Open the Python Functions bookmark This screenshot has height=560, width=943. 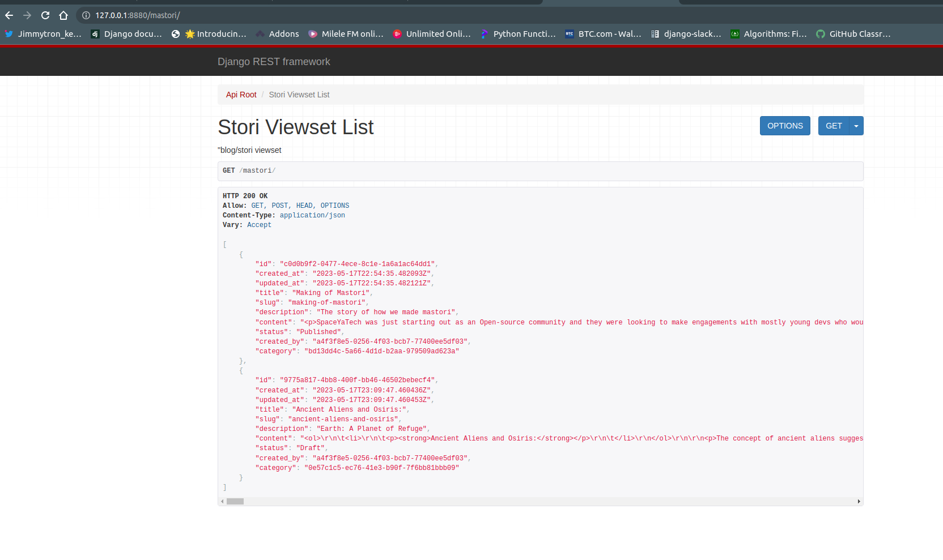click(519, 34)
